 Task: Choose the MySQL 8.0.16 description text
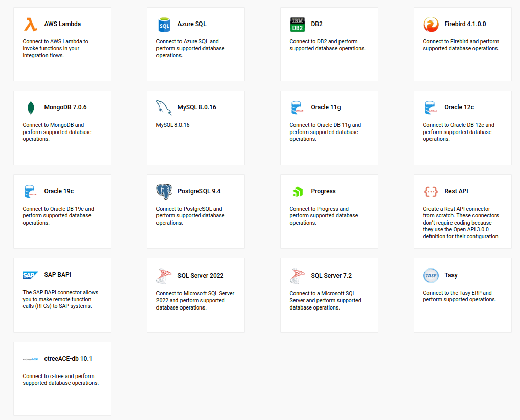173,125
